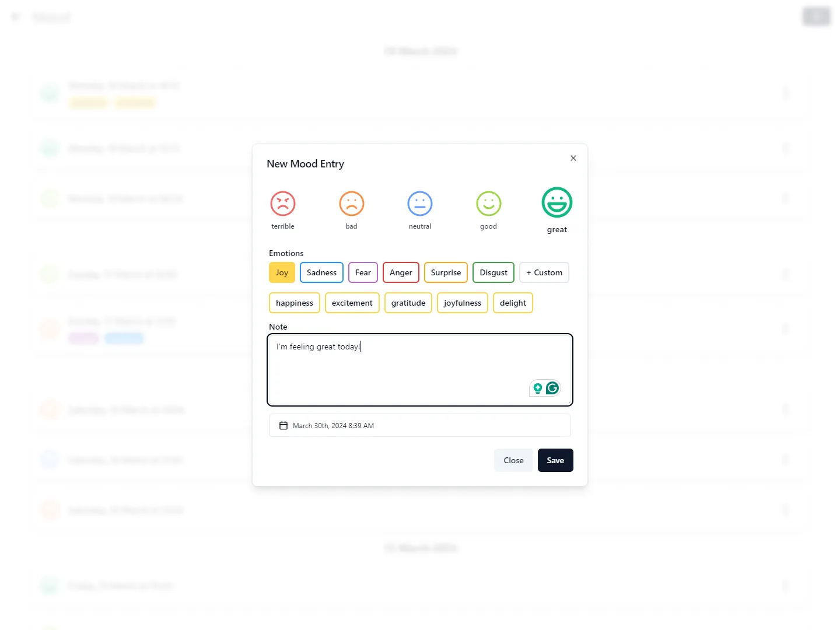Viewport: 840px width, 630px height.
Task: Toggle the Joy emotion chip
Action: click(282, 272)
